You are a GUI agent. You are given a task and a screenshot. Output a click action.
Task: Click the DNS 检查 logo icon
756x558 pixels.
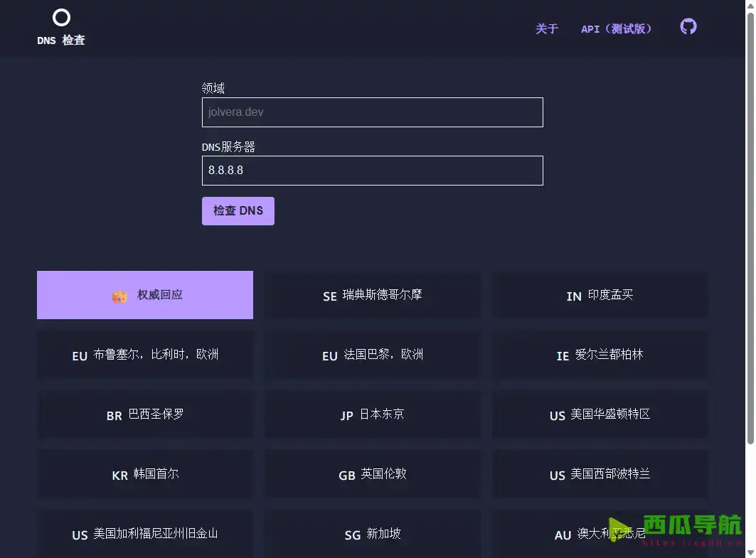pos(61,17)
